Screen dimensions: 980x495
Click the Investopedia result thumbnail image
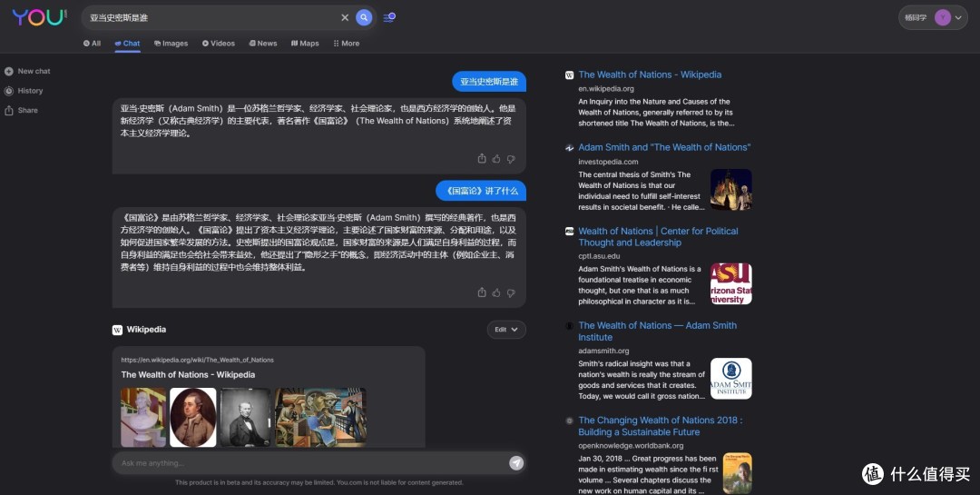click(x=731, y=190)
